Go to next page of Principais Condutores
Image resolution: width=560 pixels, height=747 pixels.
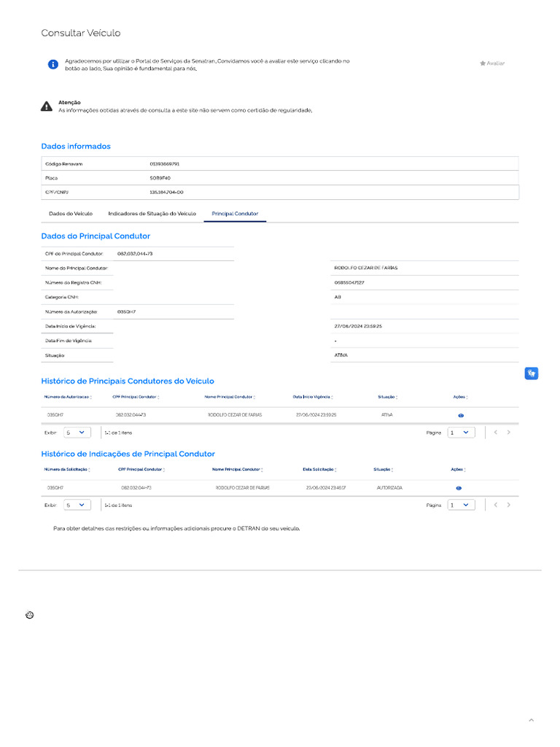click(509, 433)
